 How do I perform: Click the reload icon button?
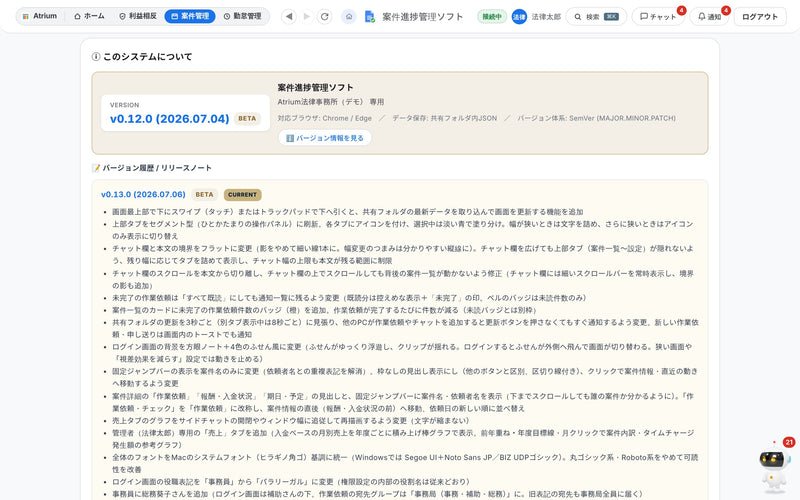[x=324, y=16]
